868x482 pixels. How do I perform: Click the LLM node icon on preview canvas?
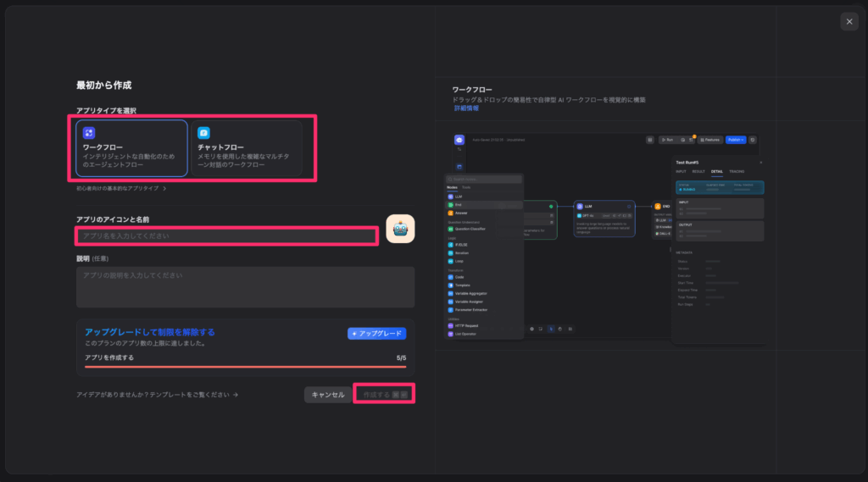(x=580, y=206)
